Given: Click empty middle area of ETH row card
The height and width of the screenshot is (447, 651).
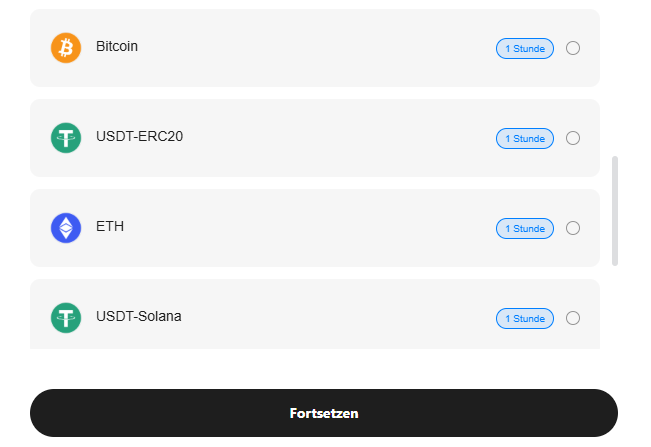Looking at the screenshot, I should (x=320, y=228).
